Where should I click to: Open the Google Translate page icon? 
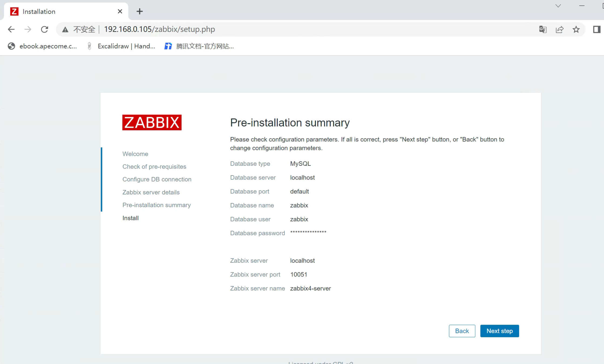[543, 29]
